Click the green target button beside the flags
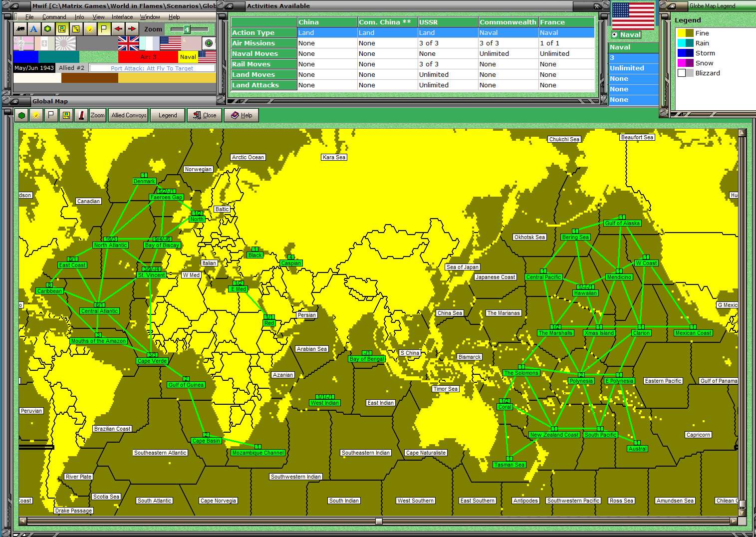 pyautogui.click(x=209, y=43)
